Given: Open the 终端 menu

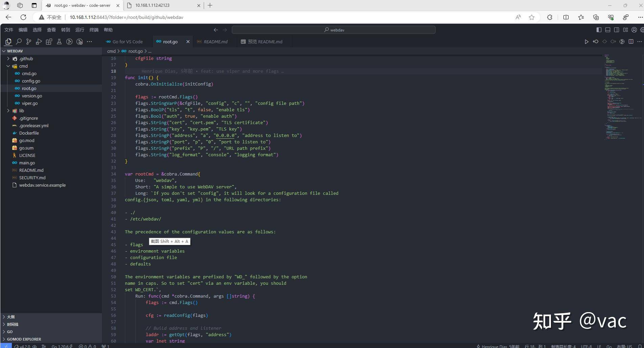Looking at the screenshot, I should pos(94,30).
